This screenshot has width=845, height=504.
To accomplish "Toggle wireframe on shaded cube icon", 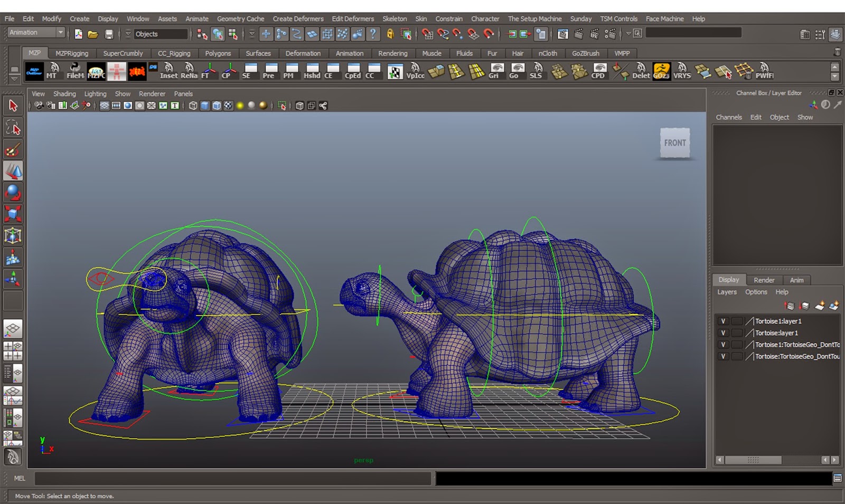I will coord(217,106).
